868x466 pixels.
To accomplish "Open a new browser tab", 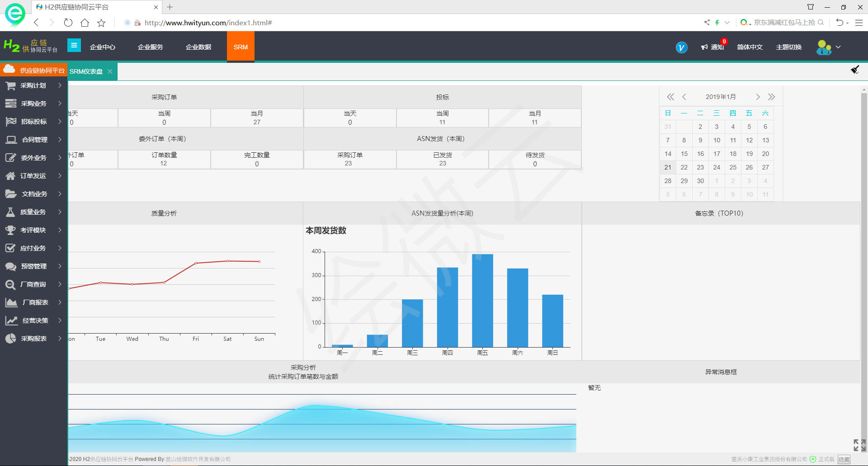I will 170,7.
